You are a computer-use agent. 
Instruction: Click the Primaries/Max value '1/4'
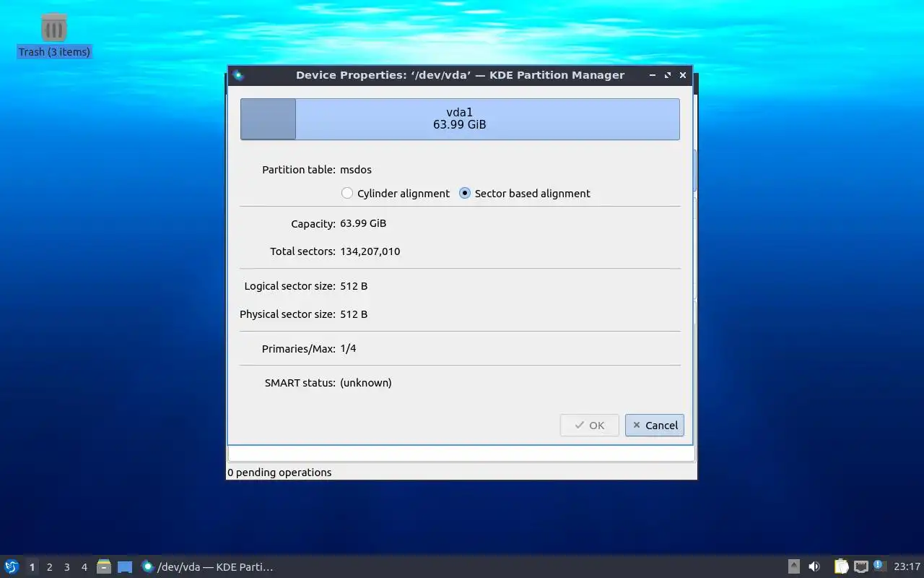click(348, 348)
